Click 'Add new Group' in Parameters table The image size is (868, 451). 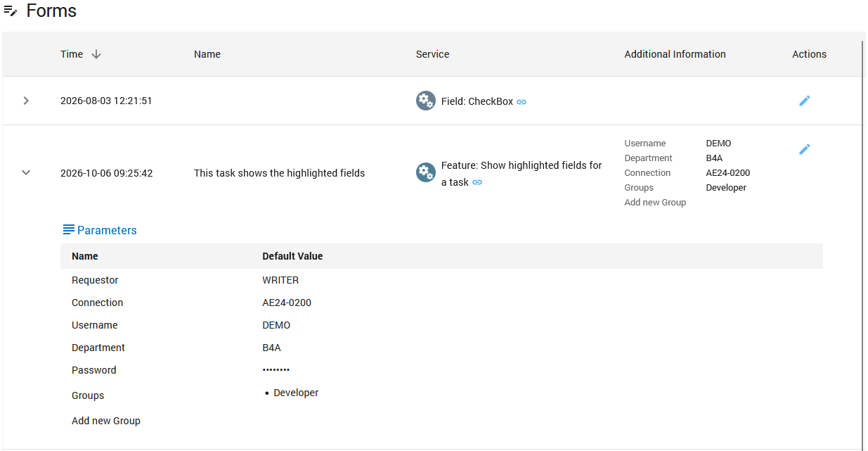[106, 421]
